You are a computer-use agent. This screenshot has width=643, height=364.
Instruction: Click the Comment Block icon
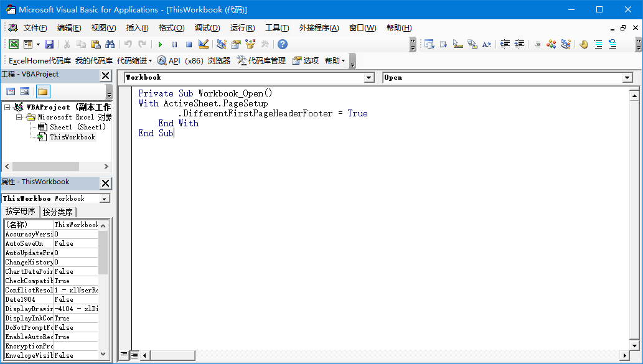(598, 44)
